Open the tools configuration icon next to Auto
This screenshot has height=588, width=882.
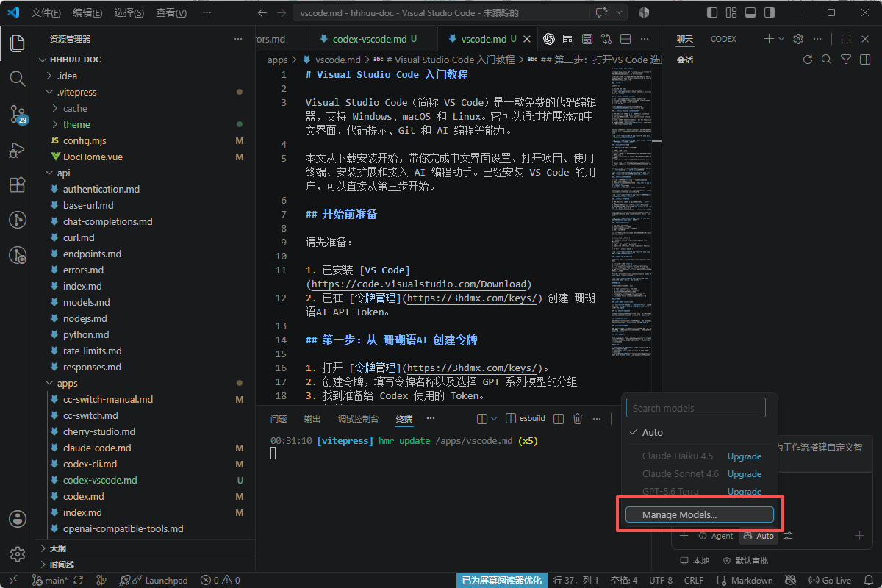click(788, 536)
